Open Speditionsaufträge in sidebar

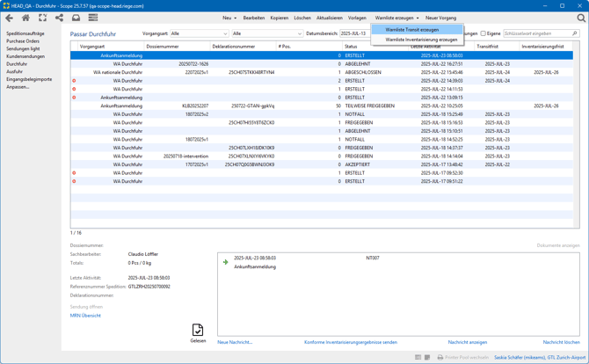click(25, 33)
